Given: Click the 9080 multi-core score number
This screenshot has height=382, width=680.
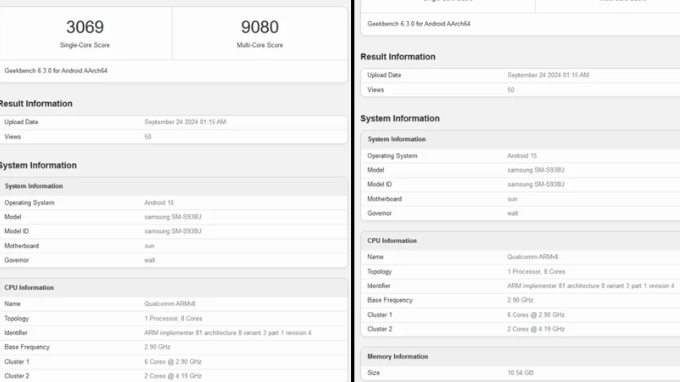Looking at the screenshot, I should (260, 27).
